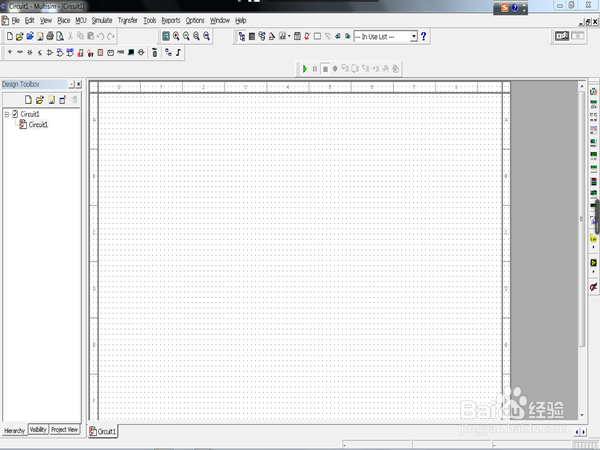The image size is (600, 450).
Task: Open the In Use List dropdown
Action: point(412,36)
